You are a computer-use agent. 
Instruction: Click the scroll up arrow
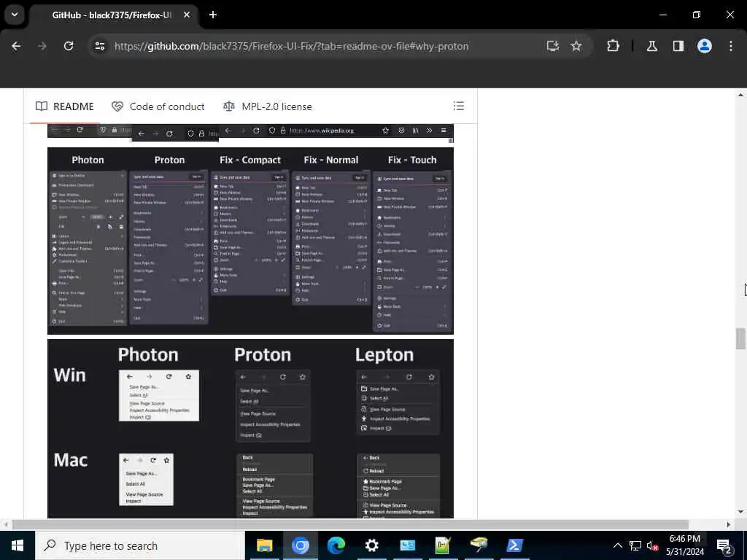pos(740,96)
